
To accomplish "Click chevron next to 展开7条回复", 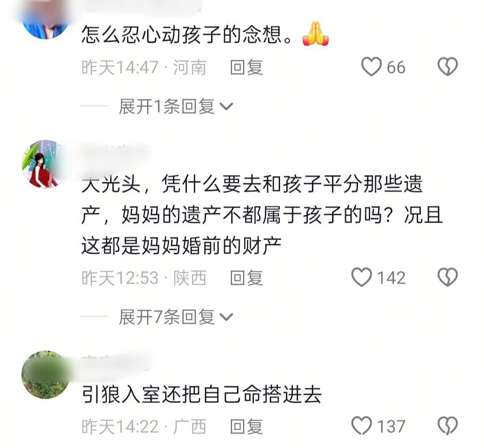I will [226, 317].
